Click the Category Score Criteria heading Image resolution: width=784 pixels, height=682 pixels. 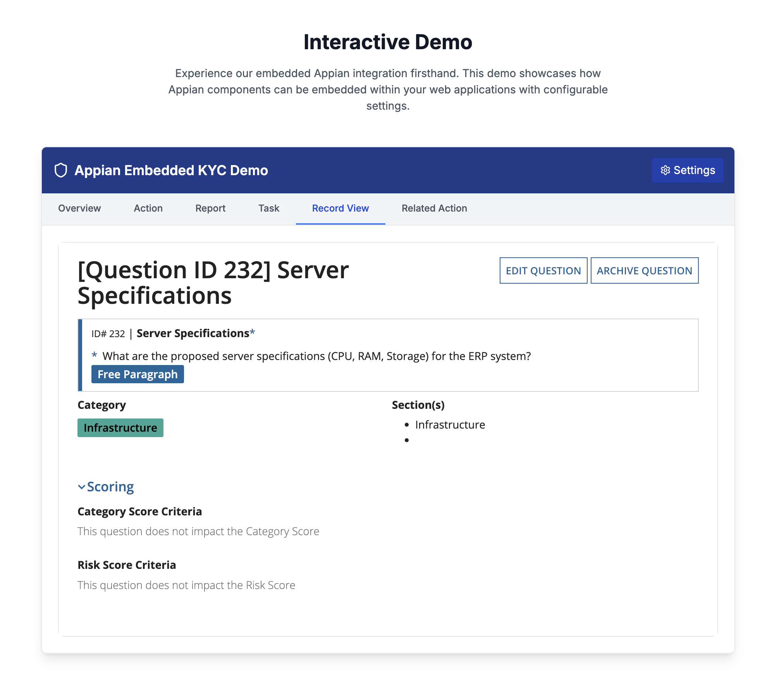[x=139, y=511]
